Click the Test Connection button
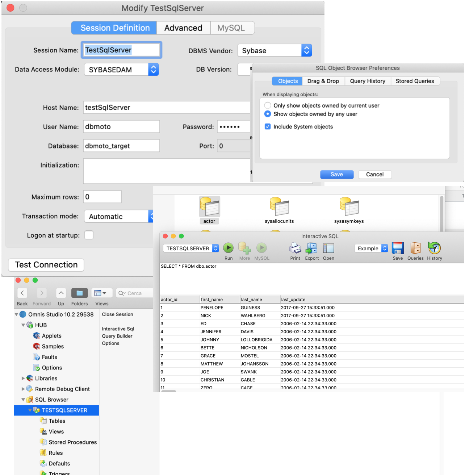 tap(46, 265)
